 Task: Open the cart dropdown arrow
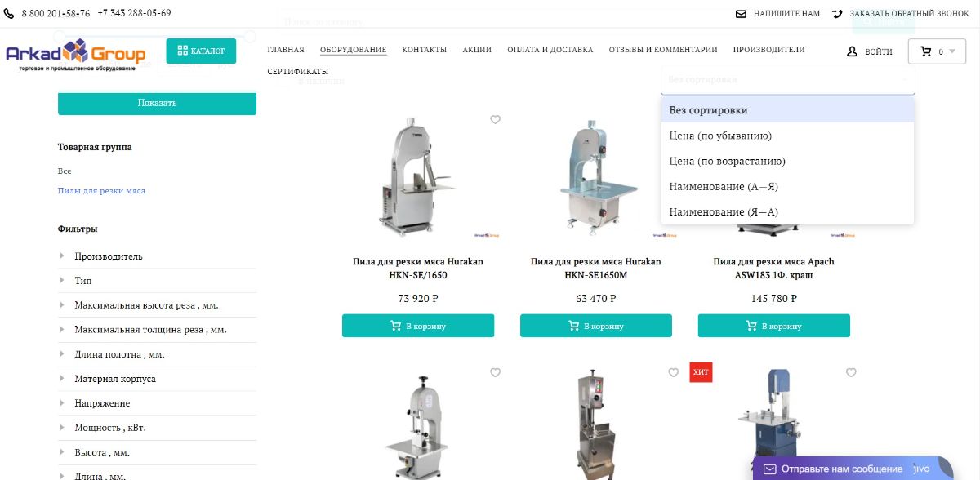coord(951,51)
